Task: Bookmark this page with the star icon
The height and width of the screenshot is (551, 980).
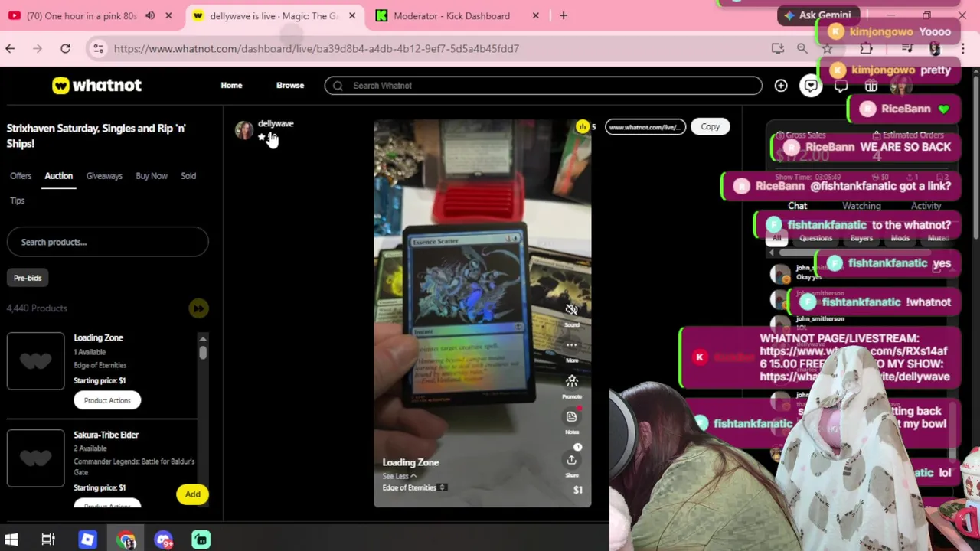Action: point(827,48)
